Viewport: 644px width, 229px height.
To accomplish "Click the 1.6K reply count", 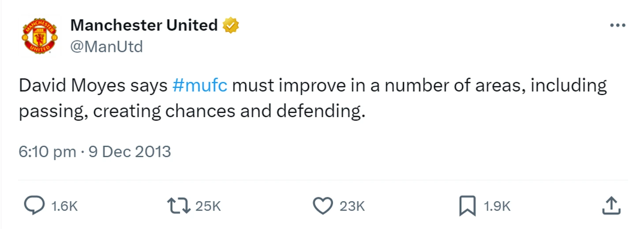I will coord(64,206).
